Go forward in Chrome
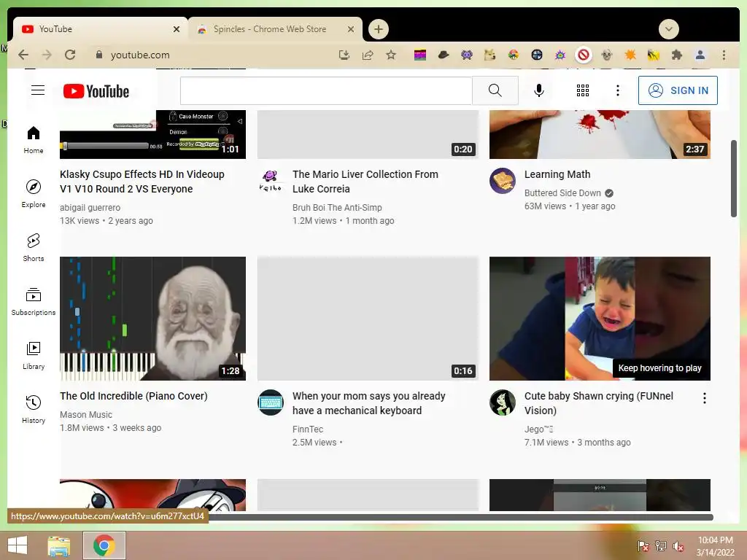This screenshot has width=747, height=560. [47, 55]
